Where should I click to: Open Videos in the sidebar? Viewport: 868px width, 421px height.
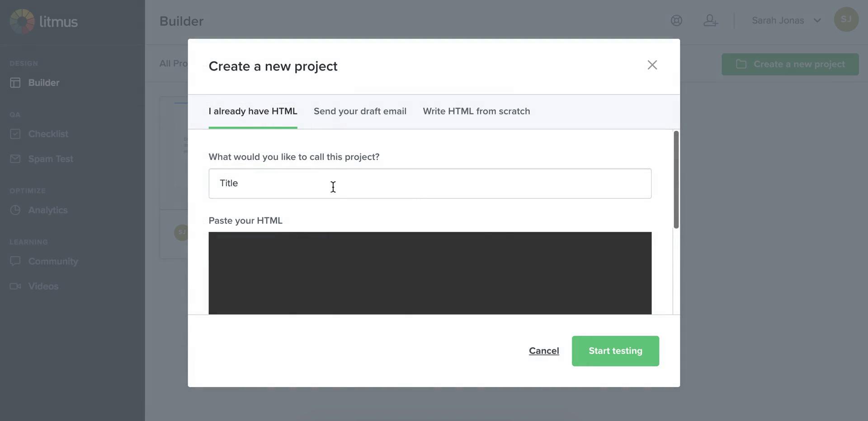point(43,286)
